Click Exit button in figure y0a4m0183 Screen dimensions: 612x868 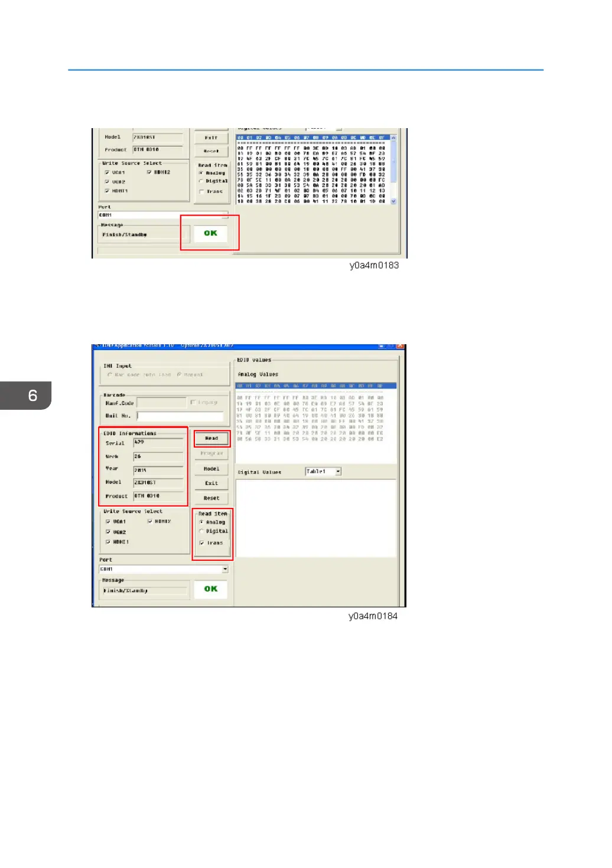tap(211, 138)
